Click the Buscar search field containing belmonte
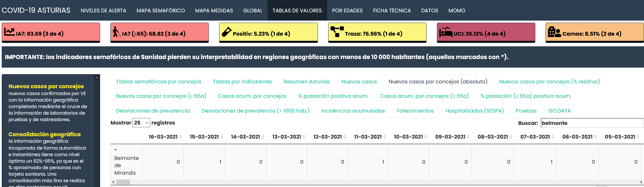This screenshot has width=644, height=187. (x=592, y=123)
